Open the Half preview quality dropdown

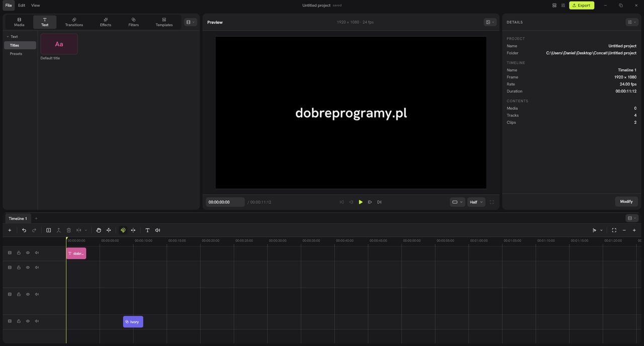(x=476, y=202)
